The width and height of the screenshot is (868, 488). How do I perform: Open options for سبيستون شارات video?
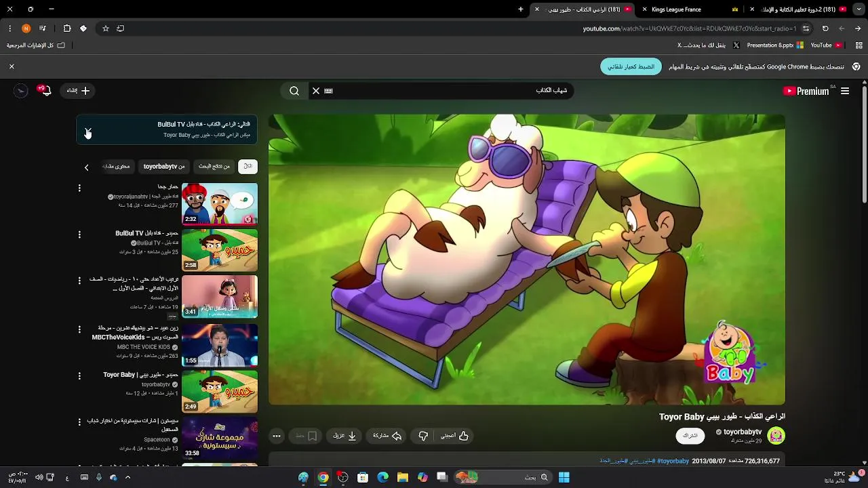click(x=79, y=422)
